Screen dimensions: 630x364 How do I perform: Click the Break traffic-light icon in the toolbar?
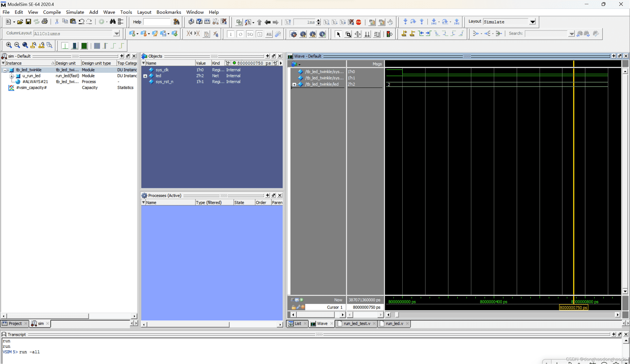tap(389, 34)
